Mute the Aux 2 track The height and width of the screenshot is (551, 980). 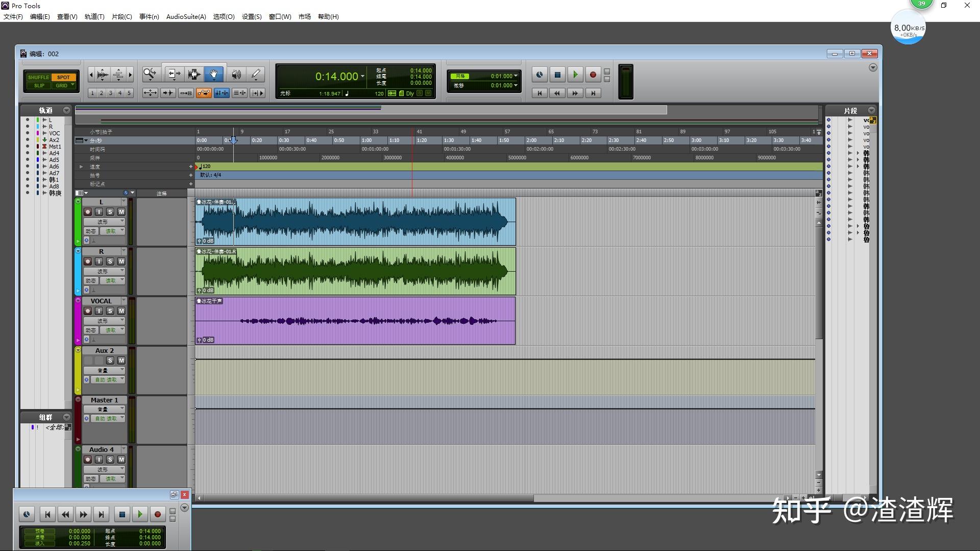click(121, 361)
